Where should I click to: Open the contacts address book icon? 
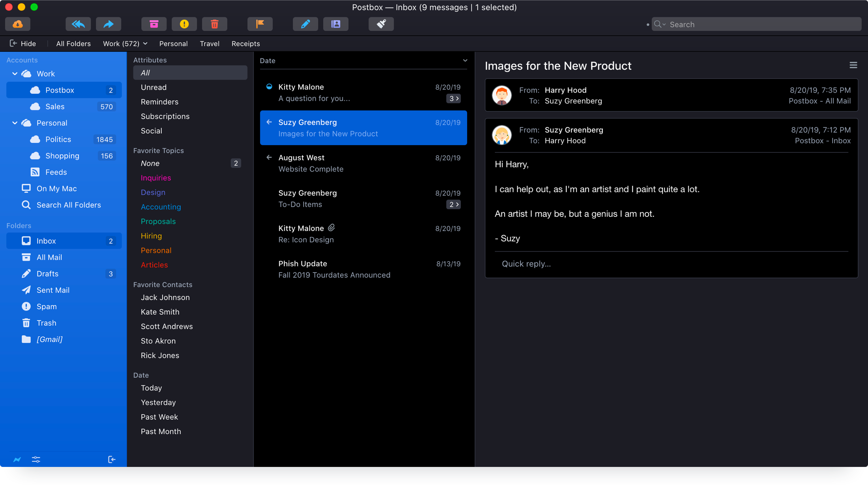tap(336, 24)
